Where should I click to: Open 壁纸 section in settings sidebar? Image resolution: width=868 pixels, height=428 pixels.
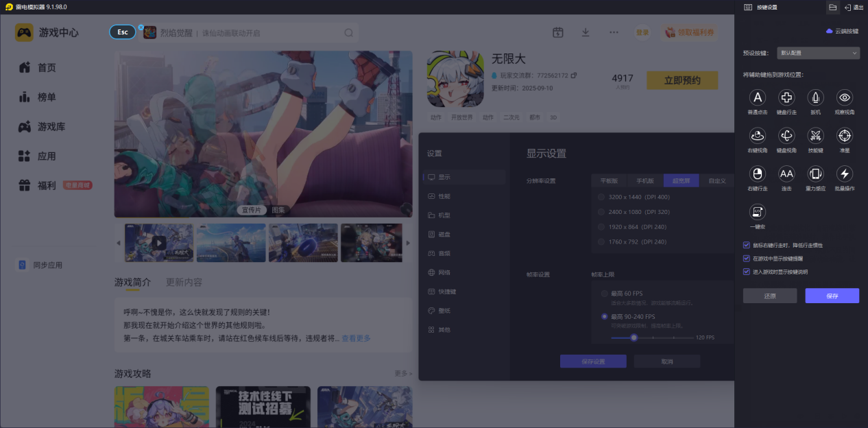tap(464, 311)
